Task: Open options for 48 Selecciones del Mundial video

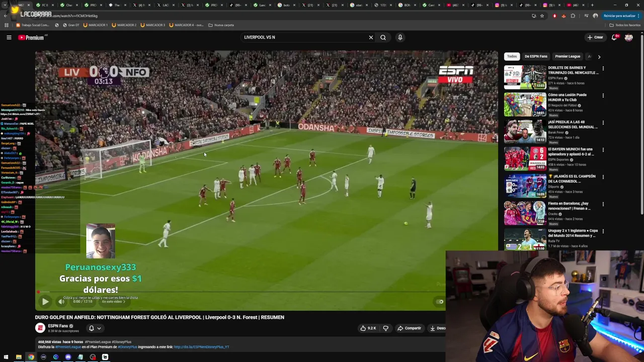Action: pos(603,123)
